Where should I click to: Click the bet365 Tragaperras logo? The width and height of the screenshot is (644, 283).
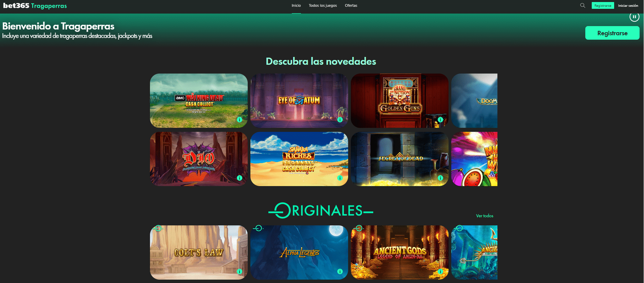tap(35, 6)
